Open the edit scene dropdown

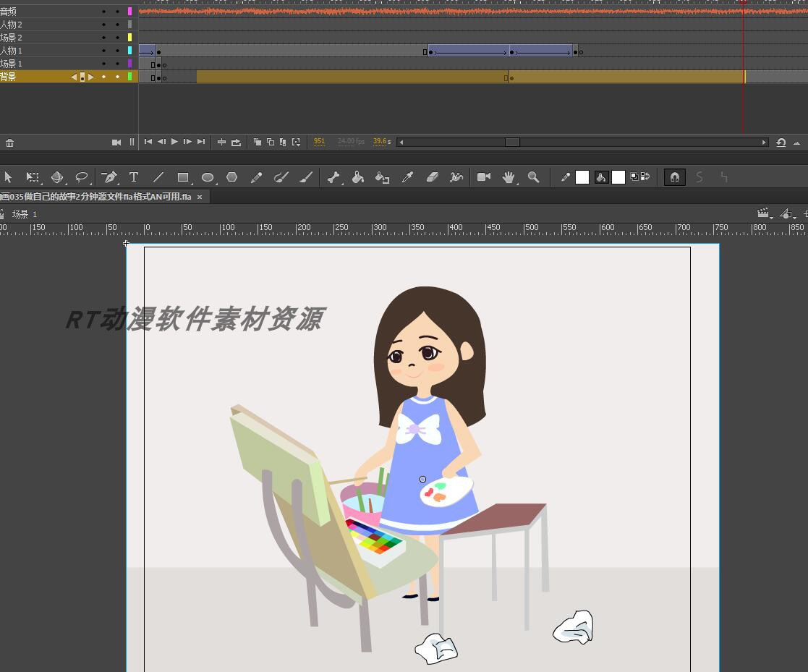point(765,213)
